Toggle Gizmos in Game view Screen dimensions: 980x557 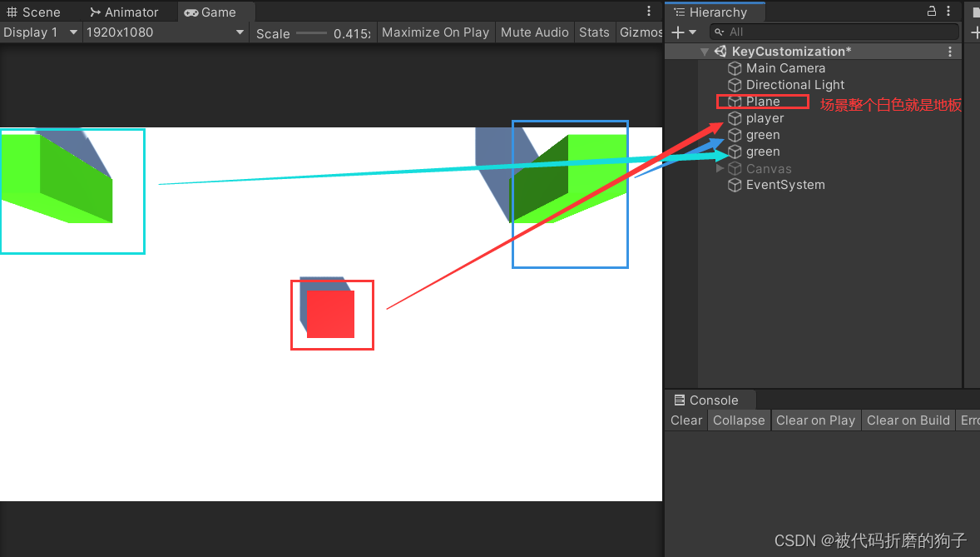click(x=640, y=32)
